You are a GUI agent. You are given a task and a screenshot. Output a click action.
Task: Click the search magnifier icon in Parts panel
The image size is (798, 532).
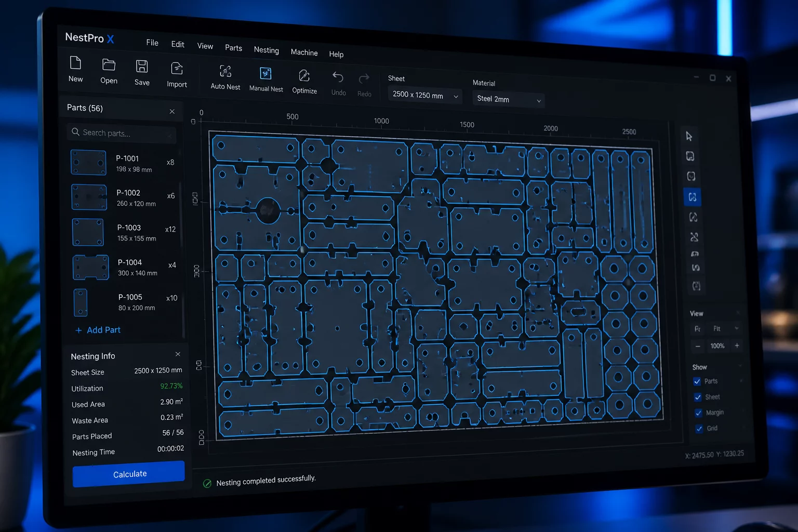tap(75, 132)
